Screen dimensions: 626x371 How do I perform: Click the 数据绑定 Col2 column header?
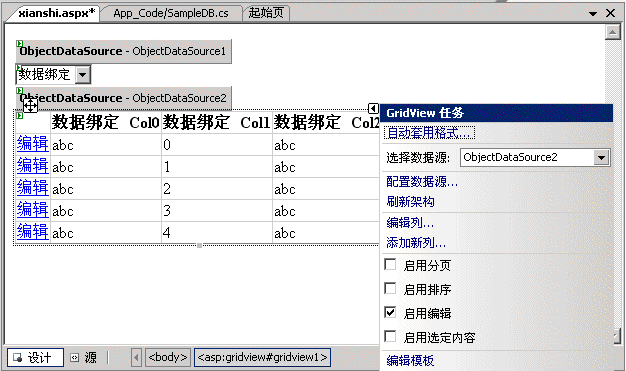click(x=326, y=122)
